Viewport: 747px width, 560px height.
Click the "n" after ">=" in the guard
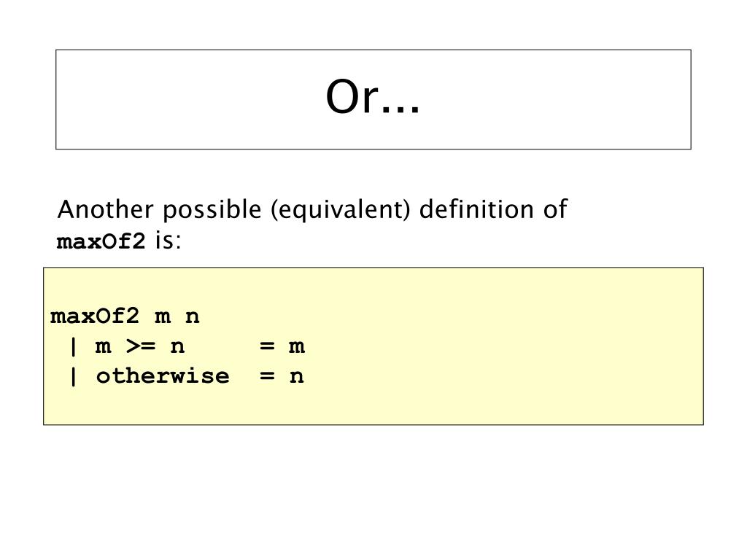tap(177, 346)
